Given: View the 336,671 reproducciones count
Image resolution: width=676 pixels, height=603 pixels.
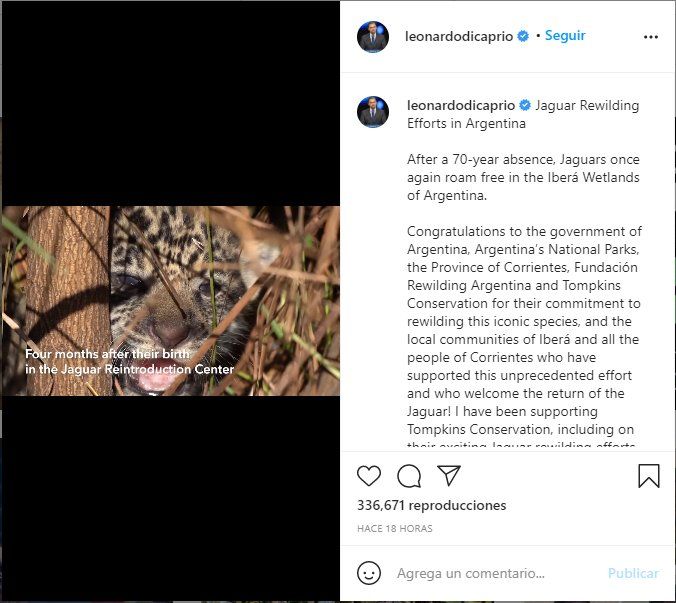Looking at the screenshot, I should (x=431, y=505).
